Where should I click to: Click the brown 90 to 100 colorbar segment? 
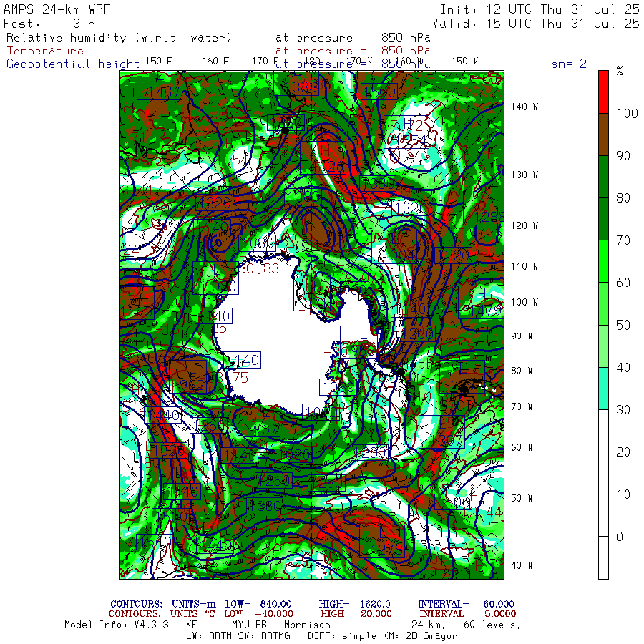(x=603, y=135)
